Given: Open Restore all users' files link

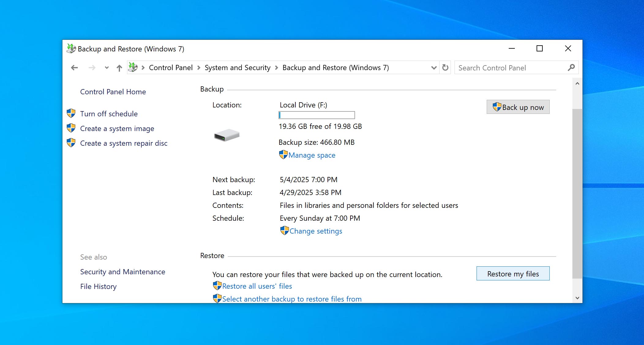Looking at the screenshot, I should pyautogui.click(x=257, y=286).
